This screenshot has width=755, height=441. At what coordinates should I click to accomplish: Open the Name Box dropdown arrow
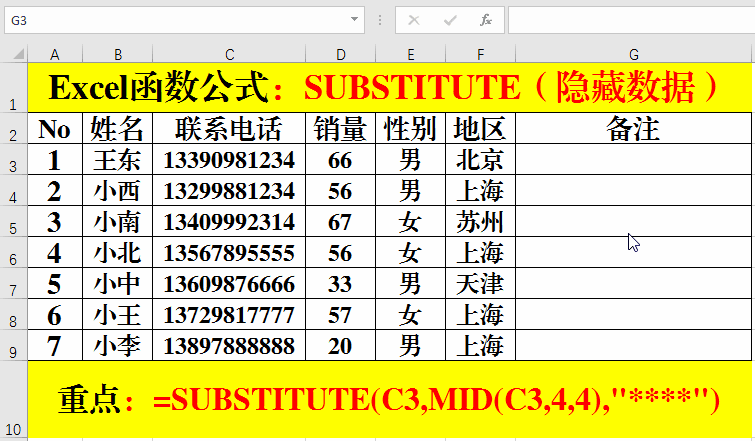354,20
